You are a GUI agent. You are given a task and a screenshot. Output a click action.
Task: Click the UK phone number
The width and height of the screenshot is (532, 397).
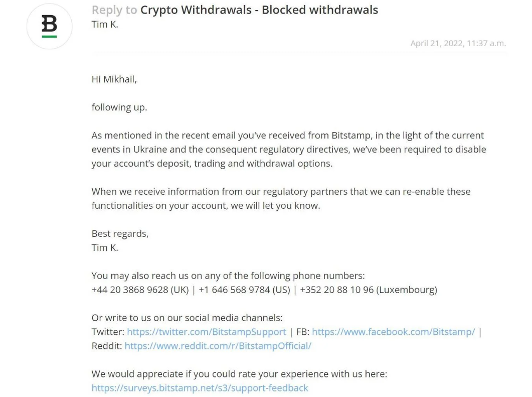click(140, 290)
